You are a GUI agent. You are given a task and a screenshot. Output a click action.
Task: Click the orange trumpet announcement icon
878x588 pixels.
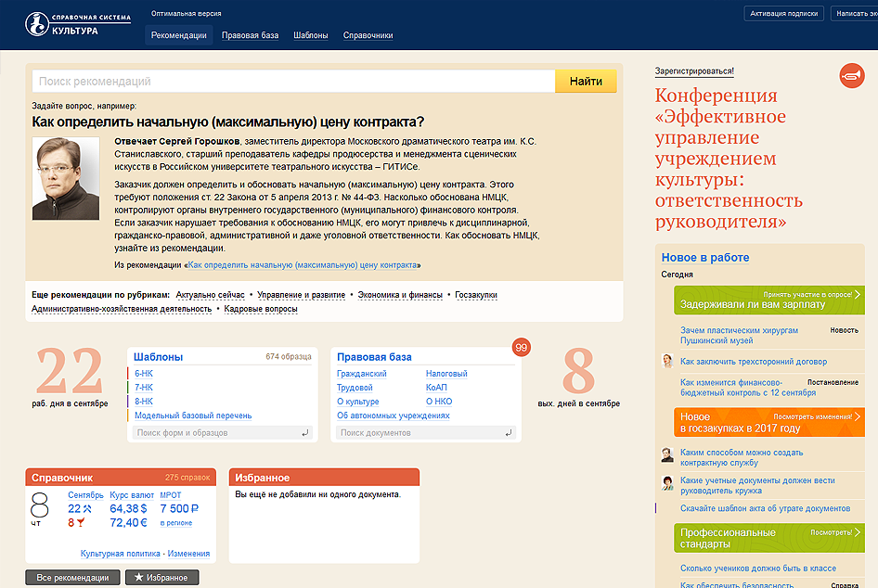(851, 77)
